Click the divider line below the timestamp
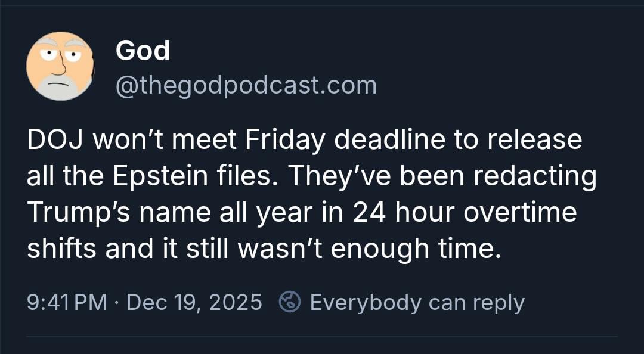 click(322, 337)
